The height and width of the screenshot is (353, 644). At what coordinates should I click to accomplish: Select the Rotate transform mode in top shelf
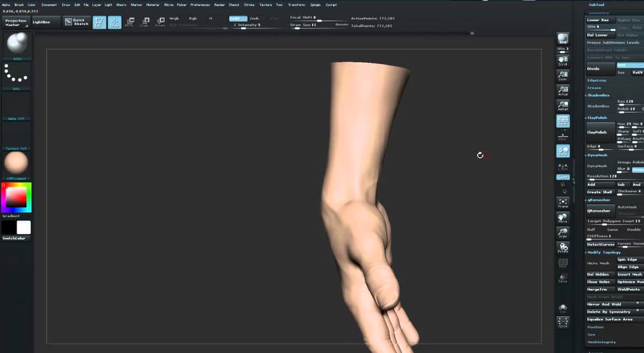tap(160, 22)
